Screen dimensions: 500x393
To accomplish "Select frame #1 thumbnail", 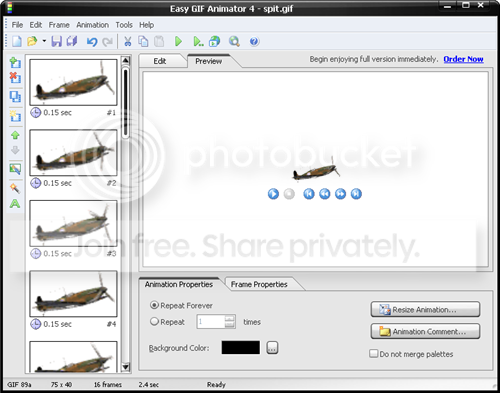I will tap(73, 82).
